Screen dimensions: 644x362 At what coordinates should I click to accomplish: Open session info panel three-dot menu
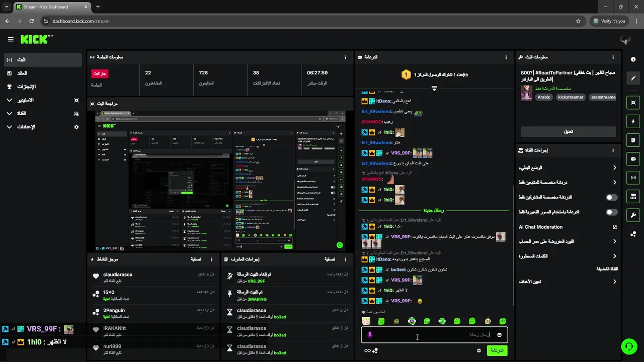click(345, 57)
